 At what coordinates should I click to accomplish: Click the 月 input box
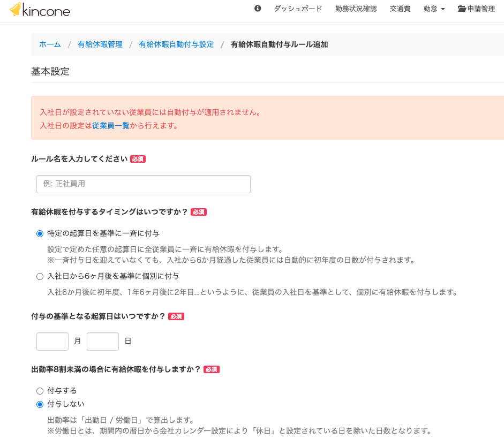tap(52, 342)
